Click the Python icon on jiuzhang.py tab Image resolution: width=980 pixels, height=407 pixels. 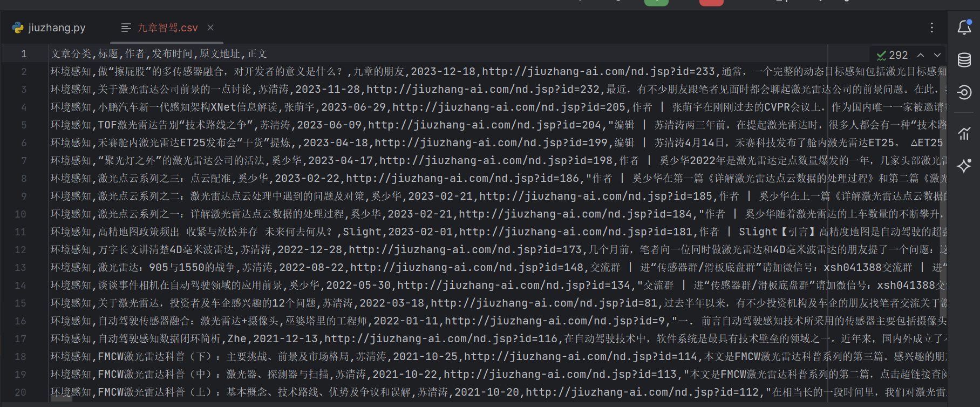pyautogui.click(x=18, y=28)
